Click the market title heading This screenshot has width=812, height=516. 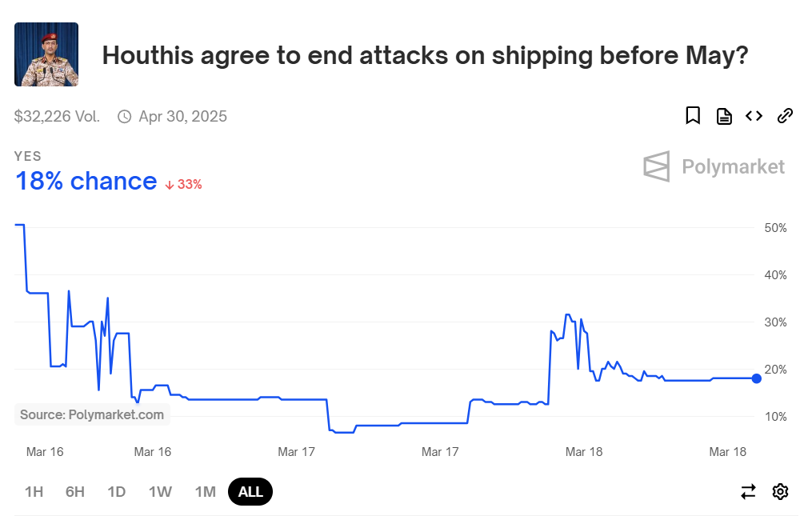click(x=425, y=55)
